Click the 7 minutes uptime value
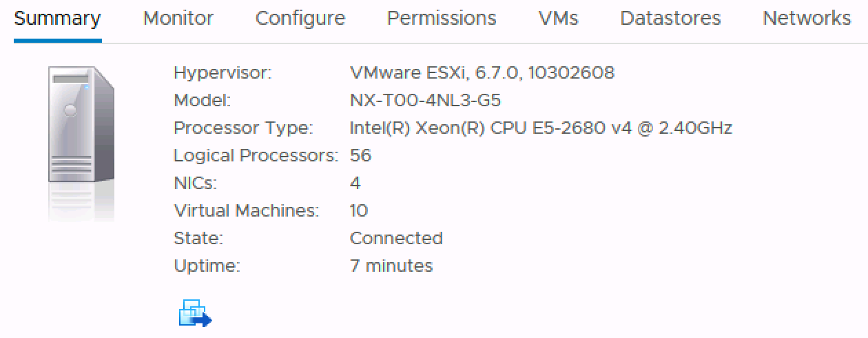Viewport: 868px width, 338px height. [391, 266]
